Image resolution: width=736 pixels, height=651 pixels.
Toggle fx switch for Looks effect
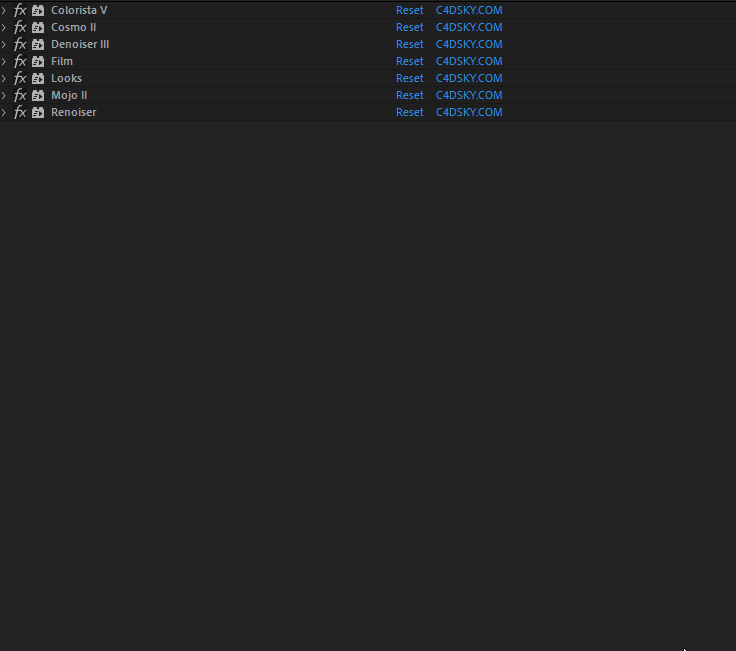pyautogui.click(x=20, y=78)
